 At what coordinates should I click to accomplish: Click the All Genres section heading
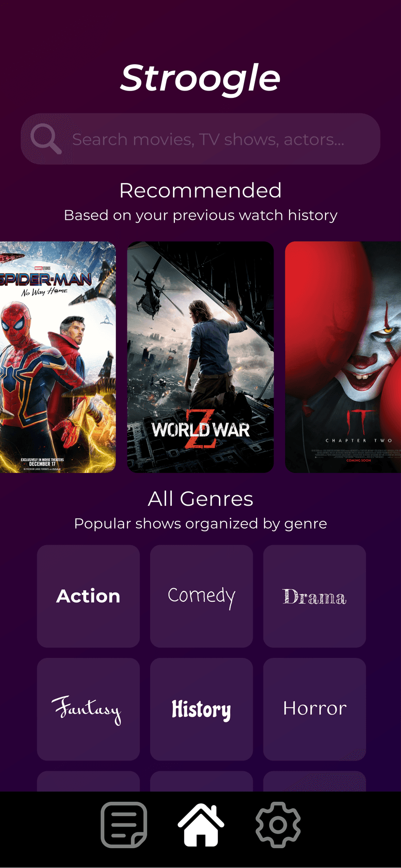[200, 499]
